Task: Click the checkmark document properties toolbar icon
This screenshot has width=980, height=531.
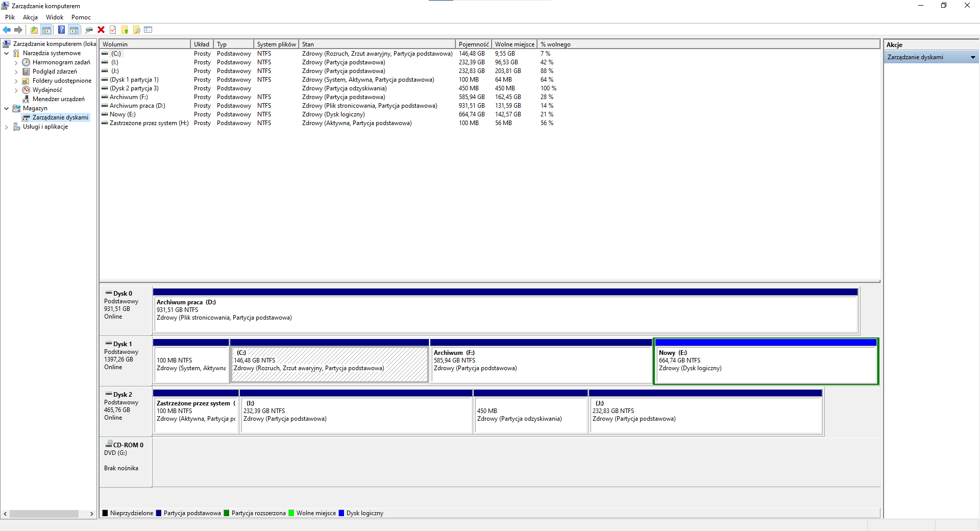Action: [x=113, y=30]
